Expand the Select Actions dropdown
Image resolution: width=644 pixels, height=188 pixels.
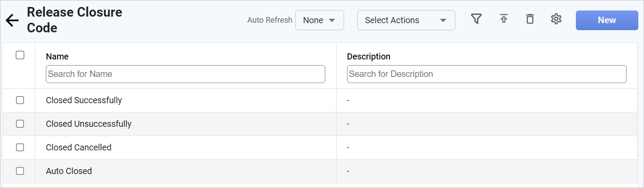(406, 20)
